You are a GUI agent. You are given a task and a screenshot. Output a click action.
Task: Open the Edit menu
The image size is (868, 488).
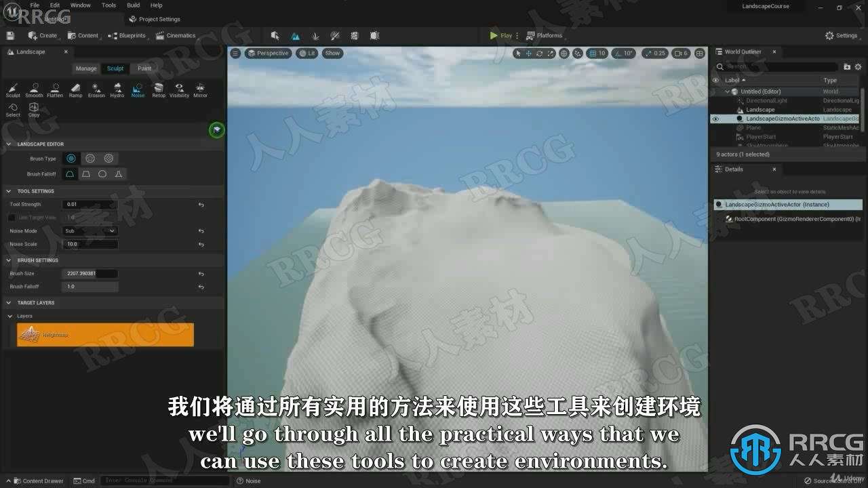(x=55, y=5)
